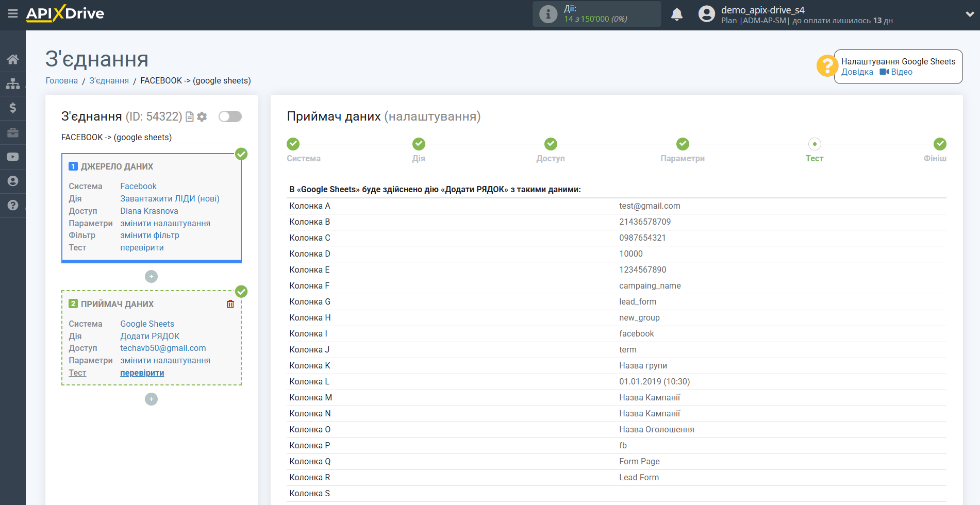Open the notifications bell
Screen dimensions: 980x505
click(x=677, y=14)
